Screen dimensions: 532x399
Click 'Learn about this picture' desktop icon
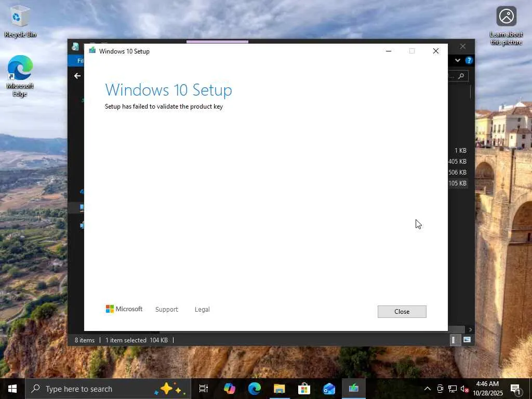506,26
